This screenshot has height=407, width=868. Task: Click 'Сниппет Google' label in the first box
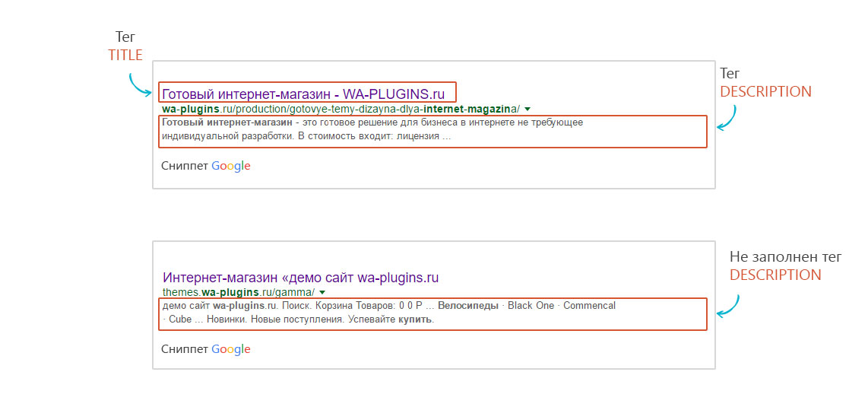click(x=206, y=166)
